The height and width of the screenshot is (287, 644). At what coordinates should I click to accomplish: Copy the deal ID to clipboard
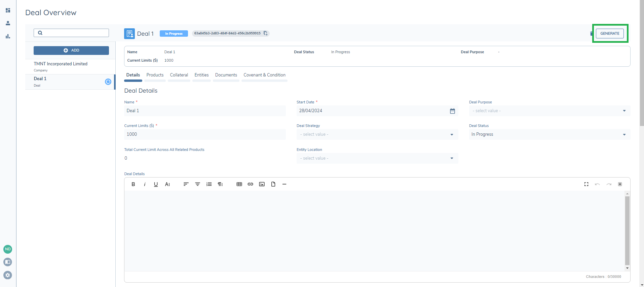coord(265,33)
